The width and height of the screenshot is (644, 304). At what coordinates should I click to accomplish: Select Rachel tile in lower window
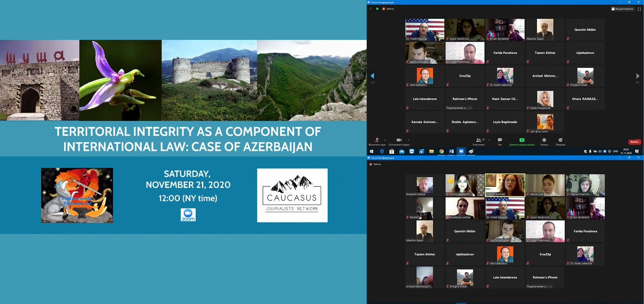click(x=425, y=208)
